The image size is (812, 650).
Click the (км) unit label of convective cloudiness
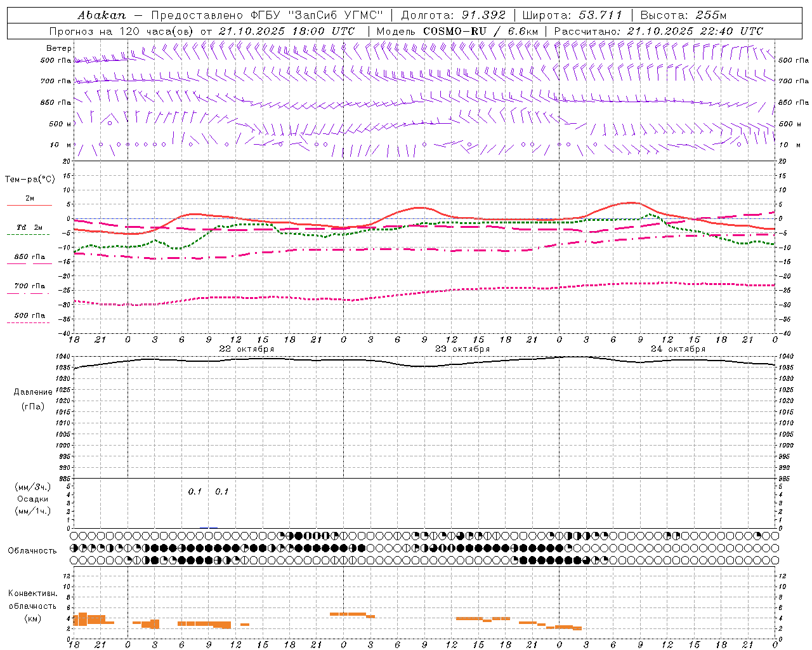tap(34, 618)
